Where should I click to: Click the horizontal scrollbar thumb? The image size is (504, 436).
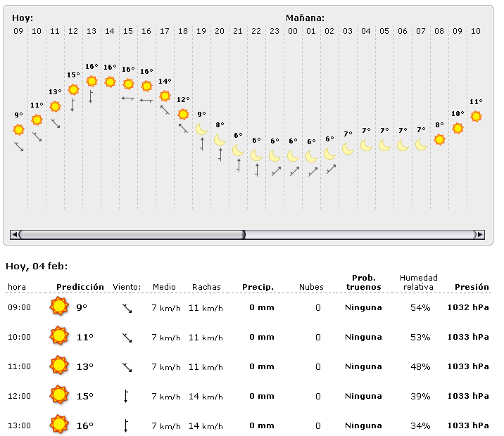[x=132, y=234]
